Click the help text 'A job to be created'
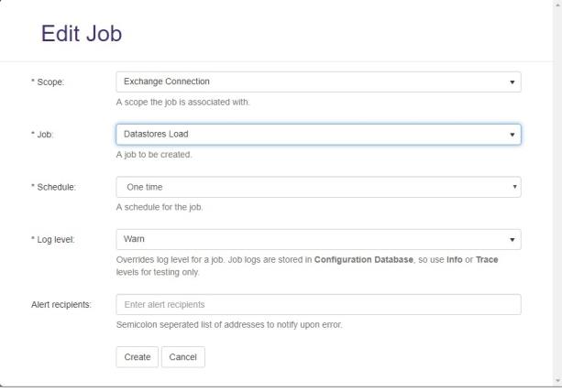Image resolution: width=562 pixels, height=392 pixels. click(x=153, y=155)
